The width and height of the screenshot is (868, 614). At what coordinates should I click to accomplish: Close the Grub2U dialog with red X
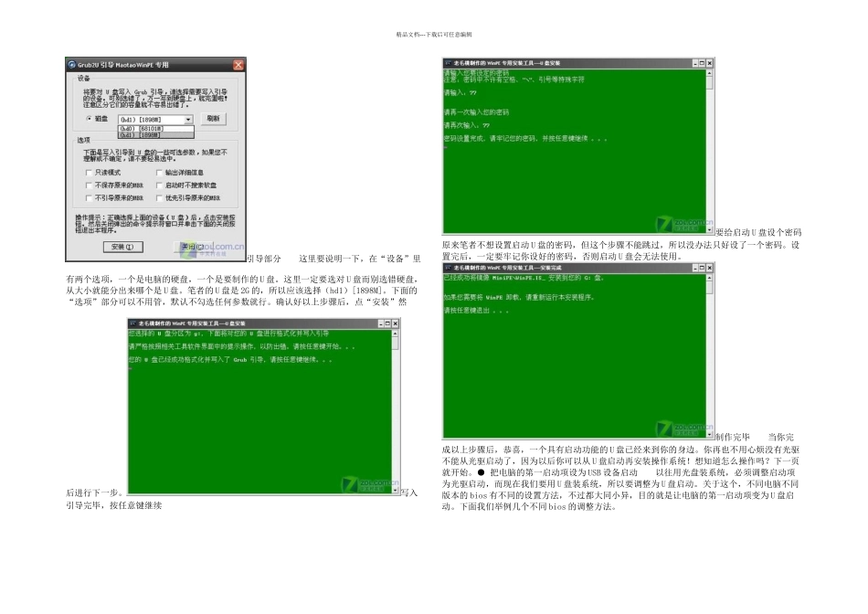238,65
